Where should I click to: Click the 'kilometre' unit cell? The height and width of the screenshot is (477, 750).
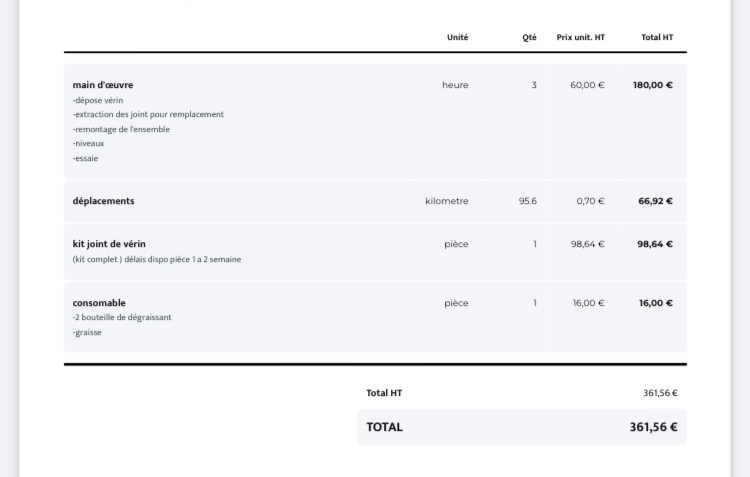(446, 201)
